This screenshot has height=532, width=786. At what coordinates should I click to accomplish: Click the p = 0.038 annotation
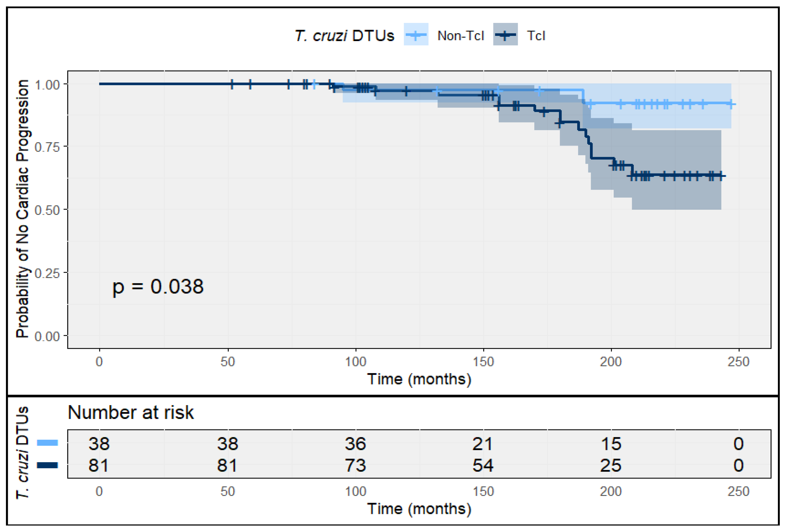tap(158, 286)
